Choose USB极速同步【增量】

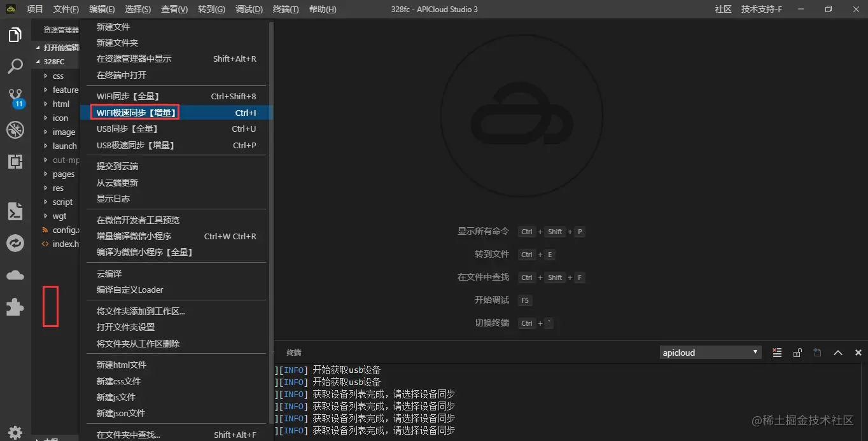click(x=176, y=145)
